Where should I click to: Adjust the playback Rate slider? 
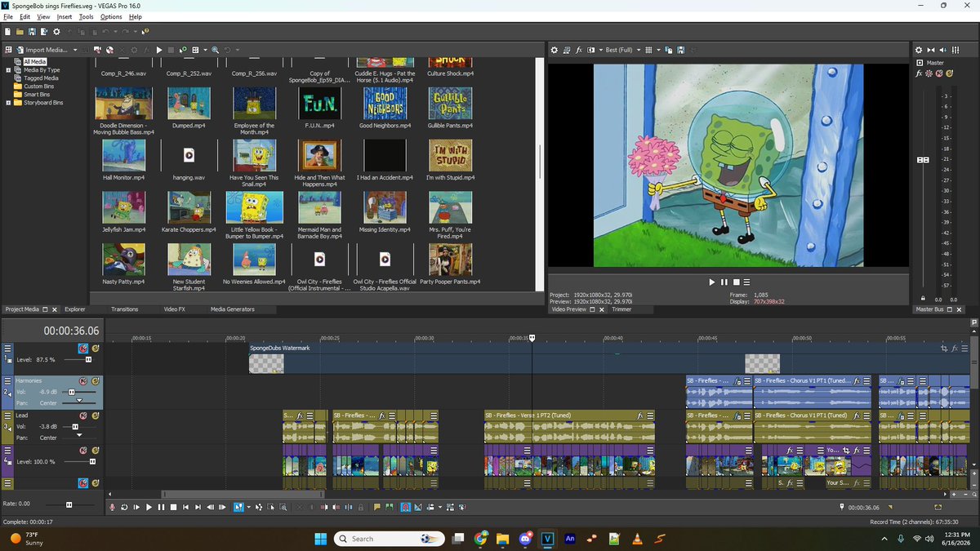[69, 504]
